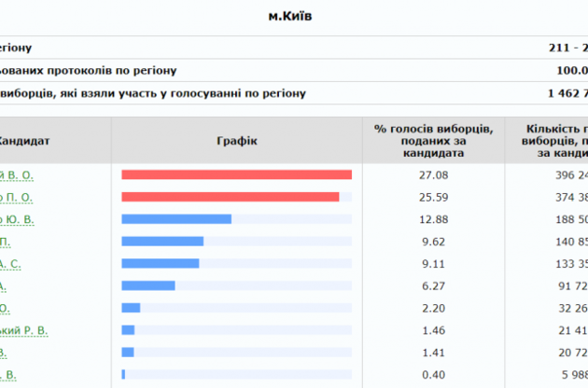The height and width of the screenshot is (388, 588).
Task: Open candidate link in the 6.27% row
Action: tap(4, 286)
